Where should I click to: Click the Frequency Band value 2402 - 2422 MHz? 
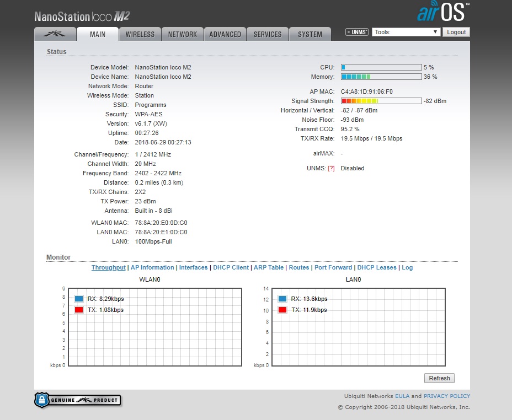point(158,173)
